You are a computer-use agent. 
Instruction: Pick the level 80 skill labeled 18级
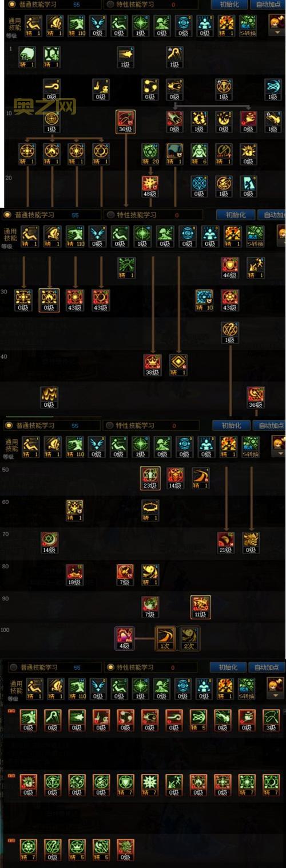pyautogui.click(x=74, y=575)
